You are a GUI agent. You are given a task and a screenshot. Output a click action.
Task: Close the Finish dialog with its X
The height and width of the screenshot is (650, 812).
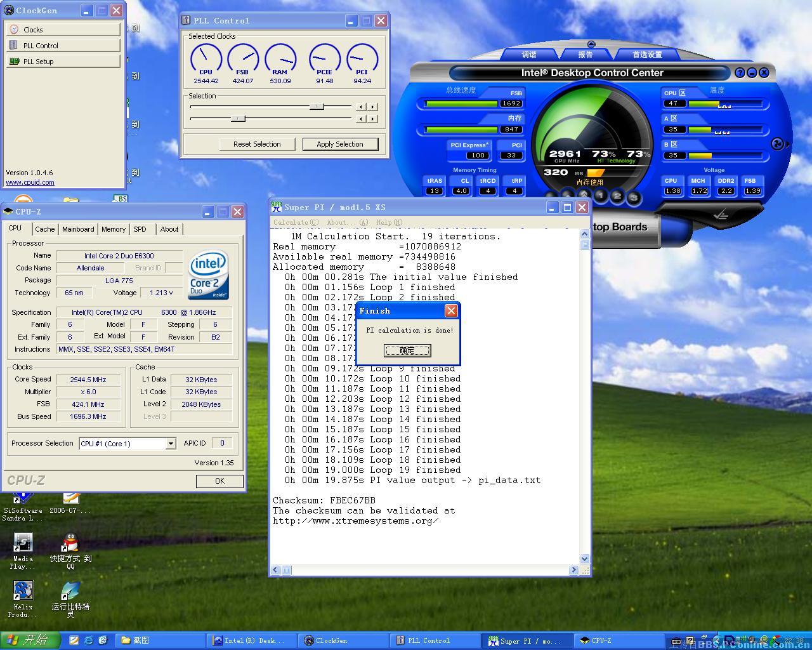coord(451,310)
